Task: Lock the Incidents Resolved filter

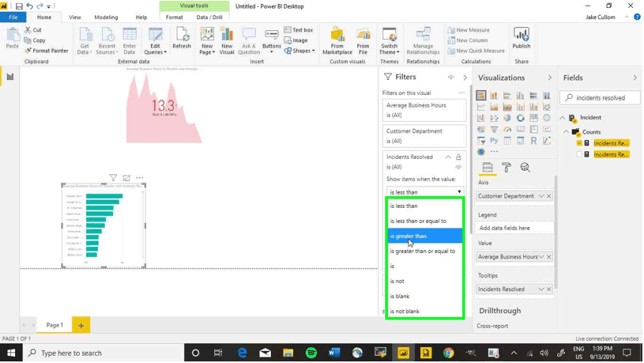Action: pos(458,157)
